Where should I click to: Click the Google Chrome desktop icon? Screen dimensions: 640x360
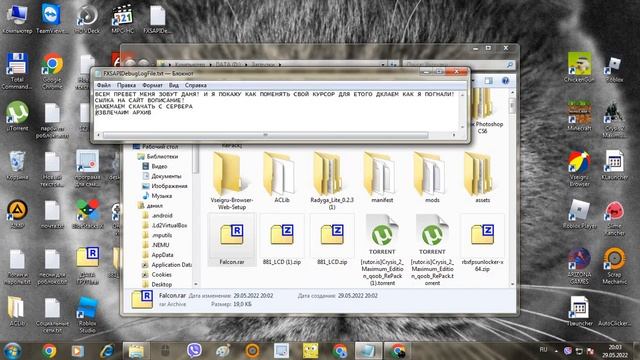[x=52, y=71]
